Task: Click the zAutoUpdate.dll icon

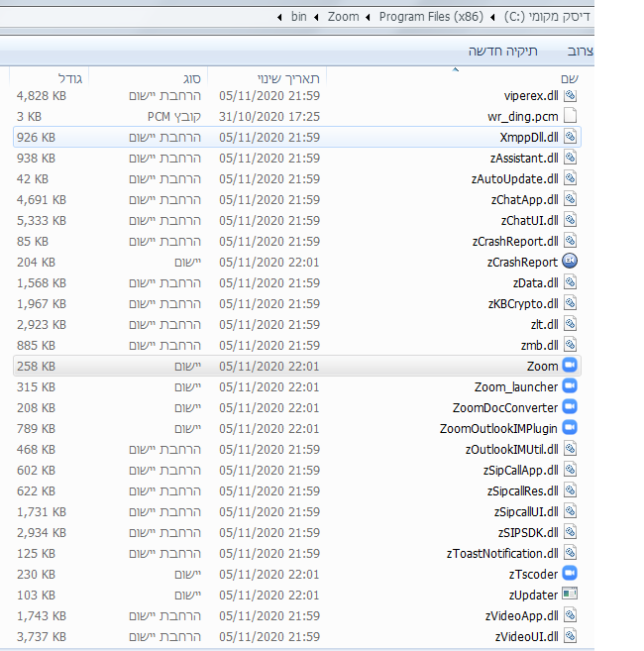Action: point(570,178)
